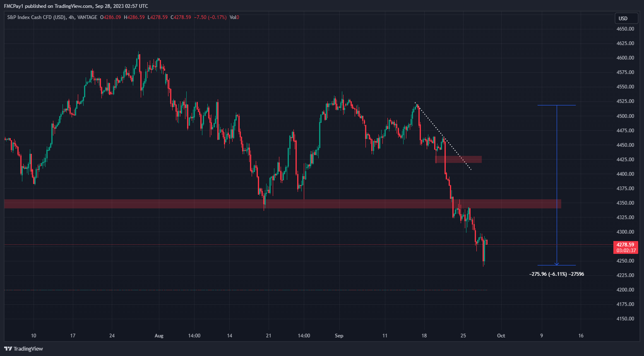Select the low value L4278.59
Screen dimensions: 644x356
pyautogui.click(x=157, y=17)
